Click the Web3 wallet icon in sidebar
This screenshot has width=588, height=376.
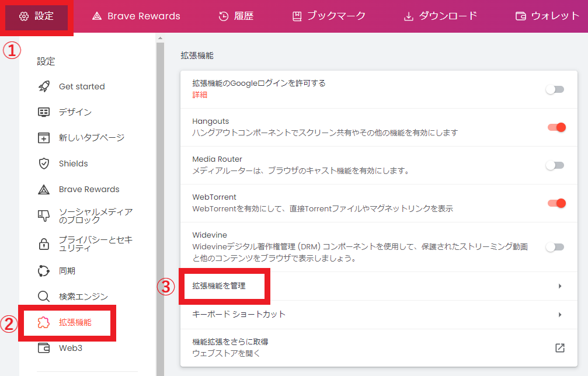coord(44,348)
